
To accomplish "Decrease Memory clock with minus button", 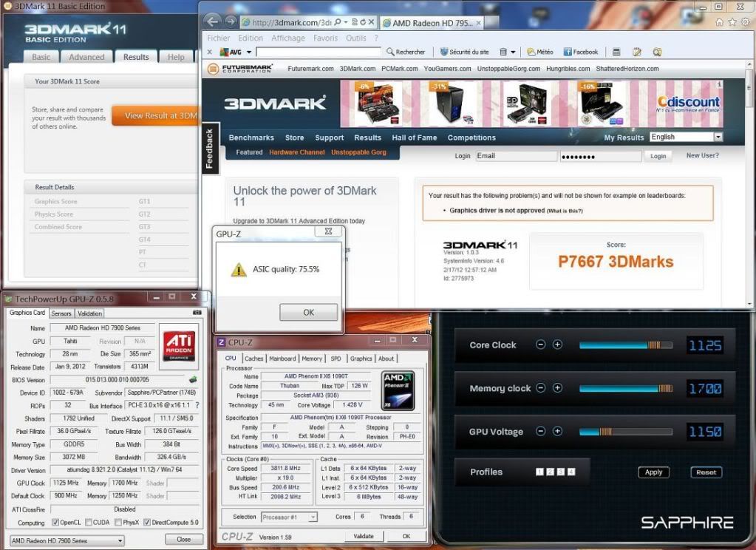I will point(541,389).
